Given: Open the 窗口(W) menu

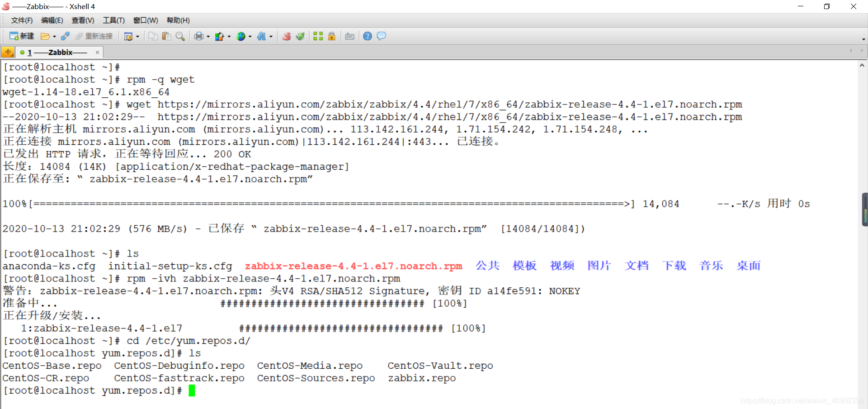Looking at the screenshot, I should (x=146, y=20).
